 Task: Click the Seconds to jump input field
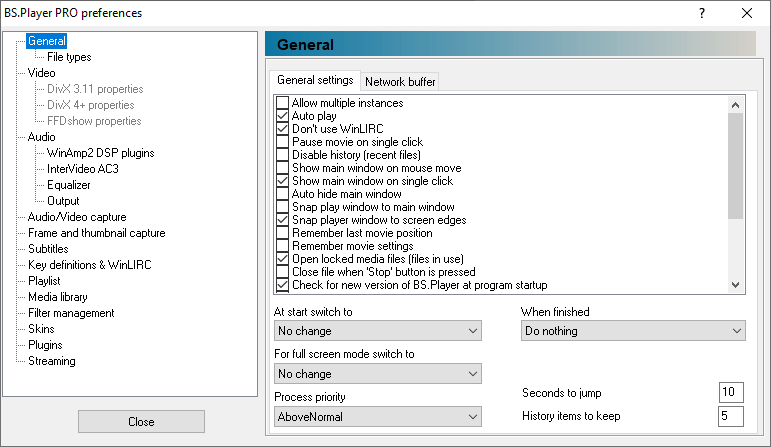click(x=731, y=392)
